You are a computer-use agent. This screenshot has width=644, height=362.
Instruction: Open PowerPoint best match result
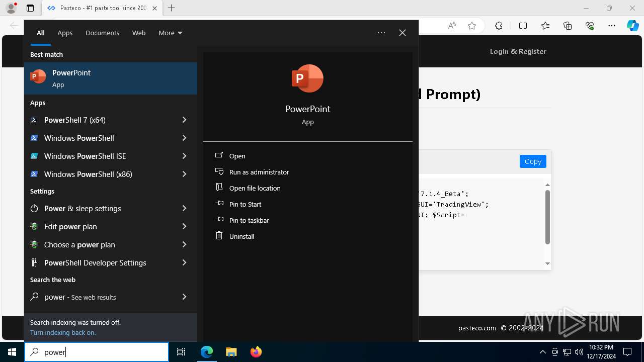click(x=111, y=78)
